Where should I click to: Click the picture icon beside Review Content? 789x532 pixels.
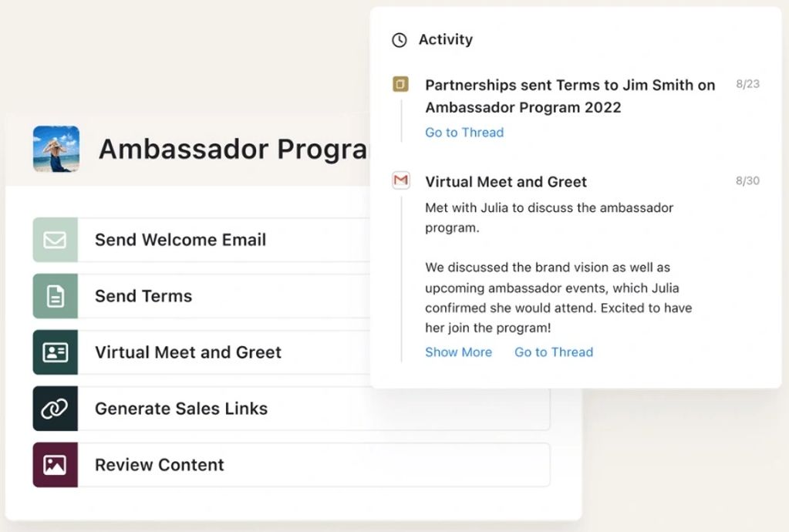(x=55, y=465)
